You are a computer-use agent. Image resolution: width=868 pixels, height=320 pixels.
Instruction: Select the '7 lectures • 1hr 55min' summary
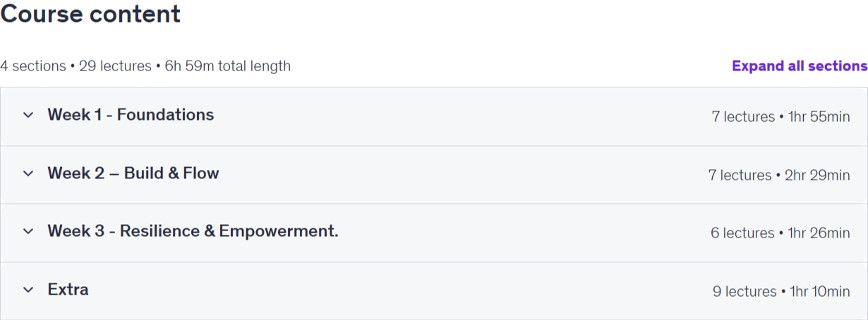(x=780, y=117)
